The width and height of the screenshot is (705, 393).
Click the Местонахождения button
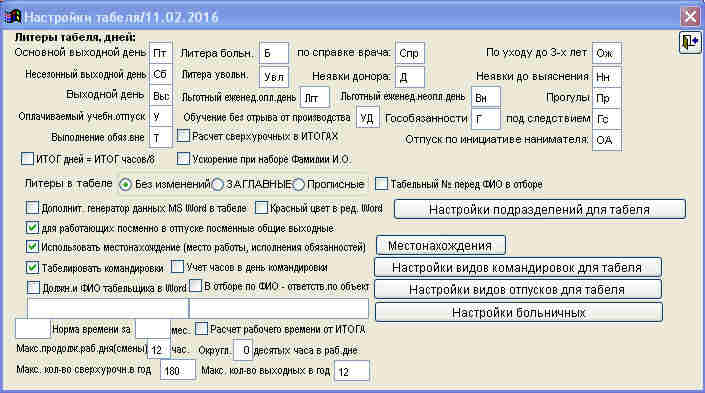(x=440, y=246)
